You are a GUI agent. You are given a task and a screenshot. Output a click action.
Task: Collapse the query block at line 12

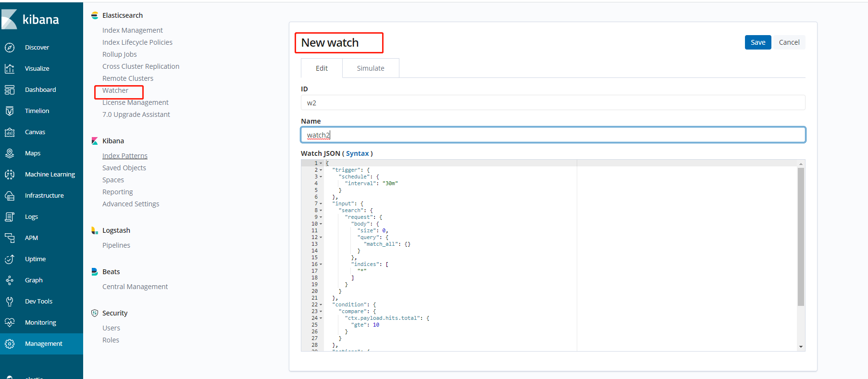point(321,238)
